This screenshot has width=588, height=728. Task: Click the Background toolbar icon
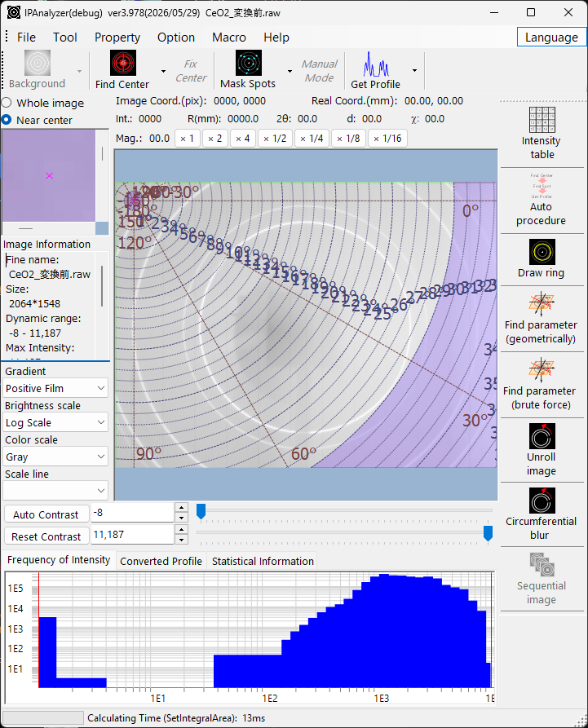[x=38, y=63]
